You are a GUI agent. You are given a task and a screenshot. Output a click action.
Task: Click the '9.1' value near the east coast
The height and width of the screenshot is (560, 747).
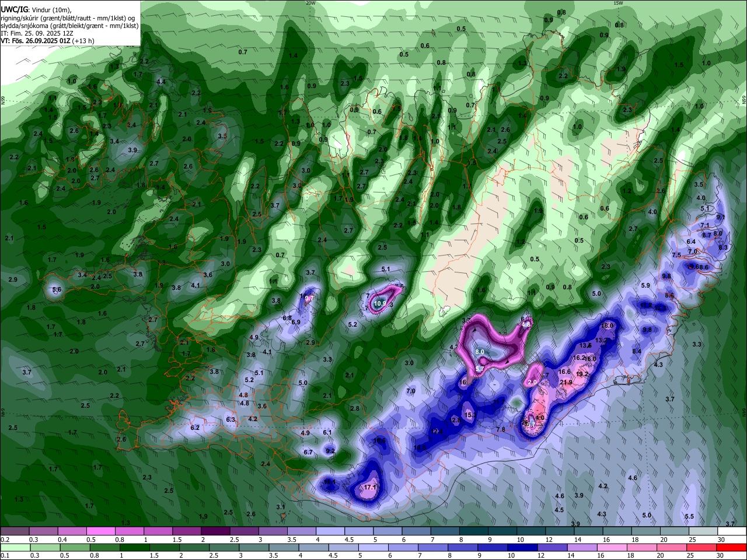click(x=721, y=217)
